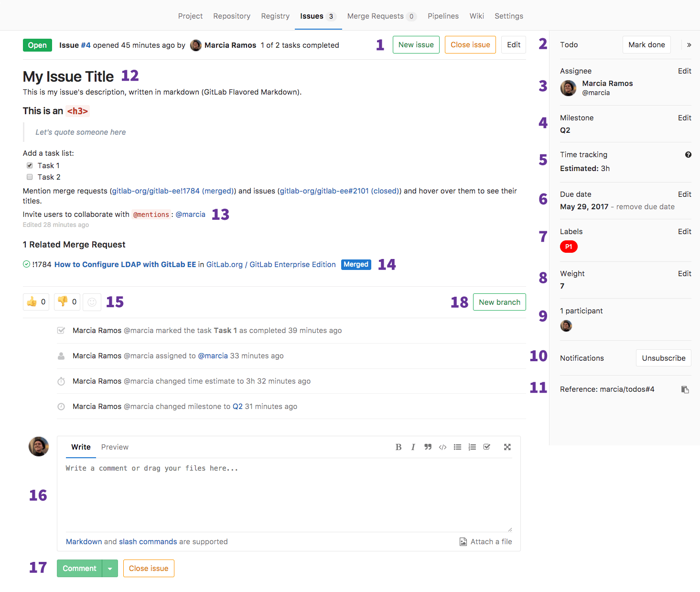Open the Pipelines section in the navigation

[442, 16]
